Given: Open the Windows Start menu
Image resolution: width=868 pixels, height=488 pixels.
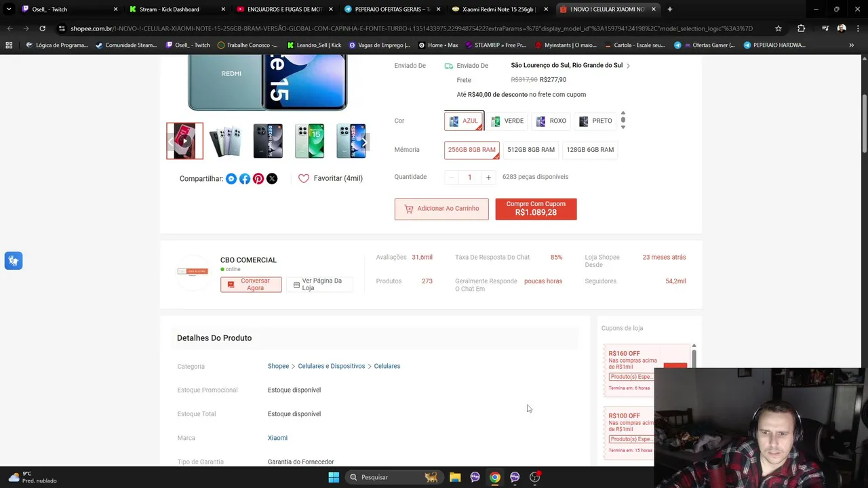Looking at the screenshot, I should 334,477.
